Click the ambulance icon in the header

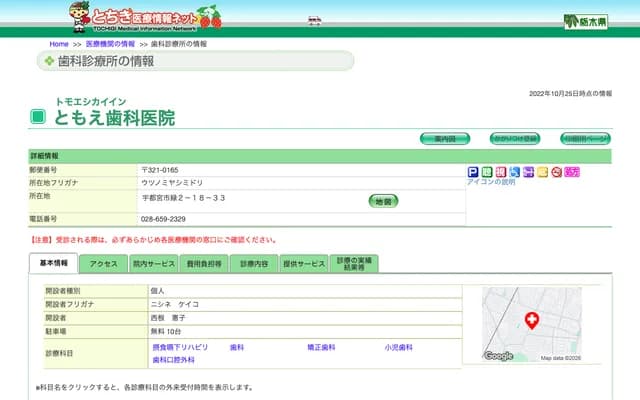(x=314, y=20)
